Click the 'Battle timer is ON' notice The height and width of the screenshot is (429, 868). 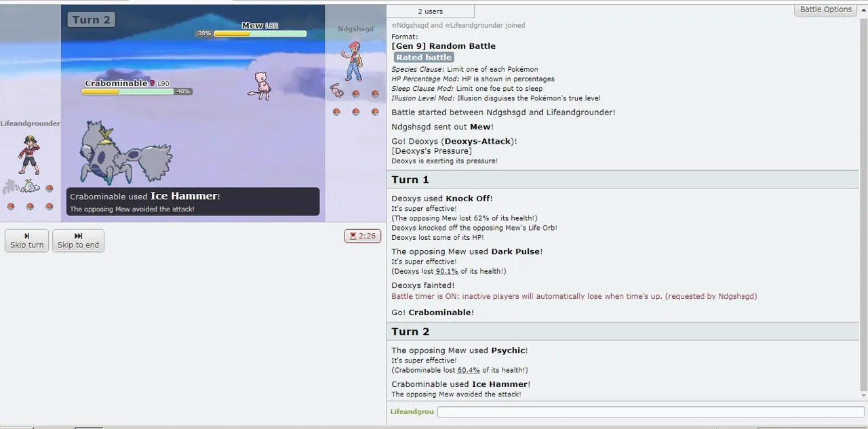[x=574, y=296]
